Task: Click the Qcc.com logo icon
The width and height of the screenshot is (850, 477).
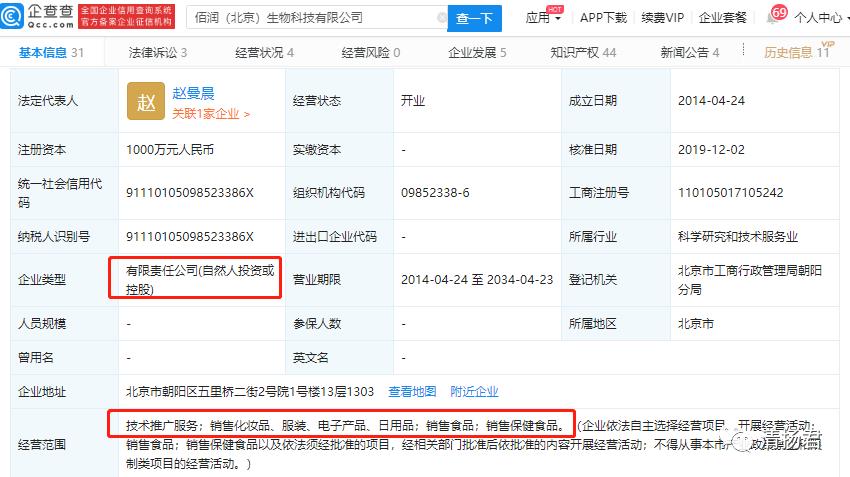Action: coord(12,16)
